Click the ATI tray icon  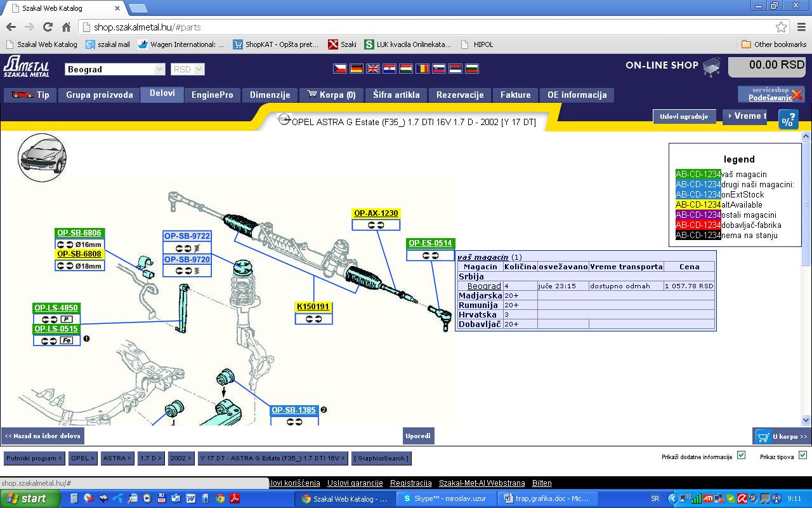(x=708, y=498)
